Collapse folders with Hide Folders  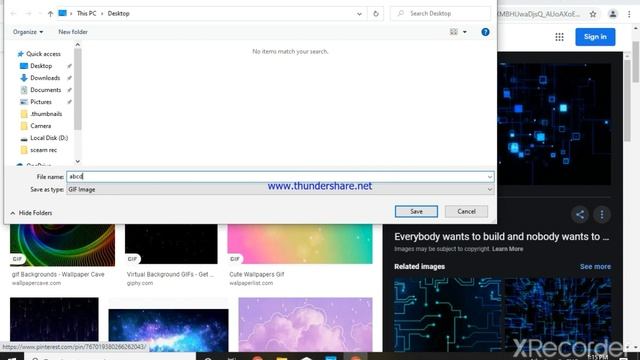pos(31,213)
